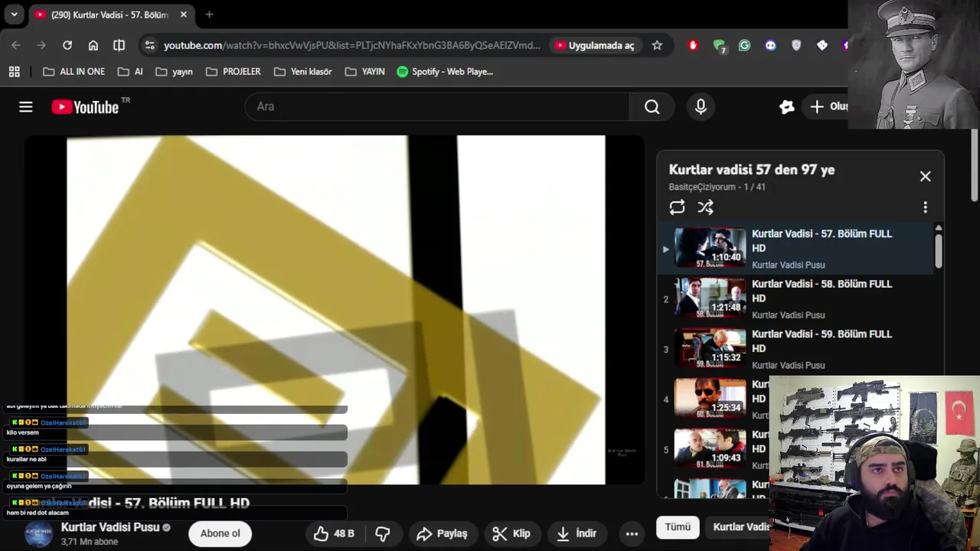Open Kurtlar Vadisi Pusu channel avatar
The height and width of the screenshot is (551, 980).
tap(39, 533)
